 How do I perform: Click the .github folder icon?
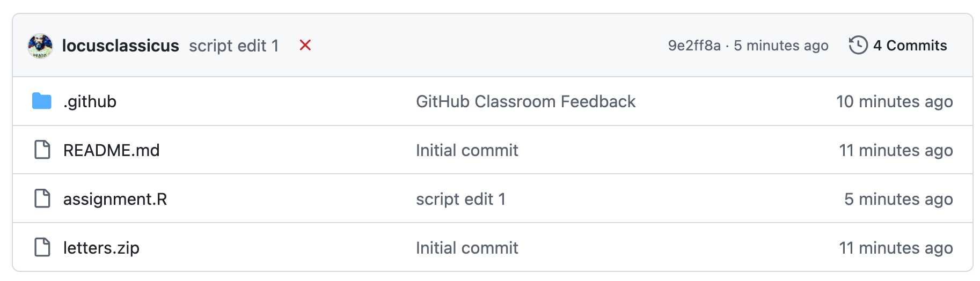coord(42,101)
